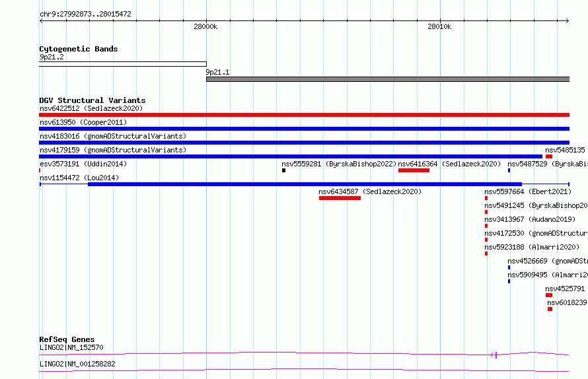Click the red nsv5923188 (Almarri2020) marker
588x379 pixels.
(x=486, y=254)
